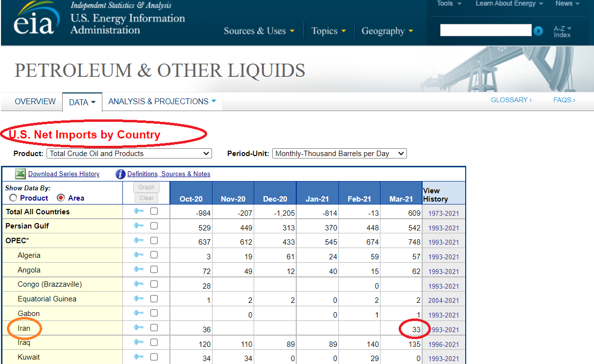Click the Mar-21 column header

pos(401,199)
